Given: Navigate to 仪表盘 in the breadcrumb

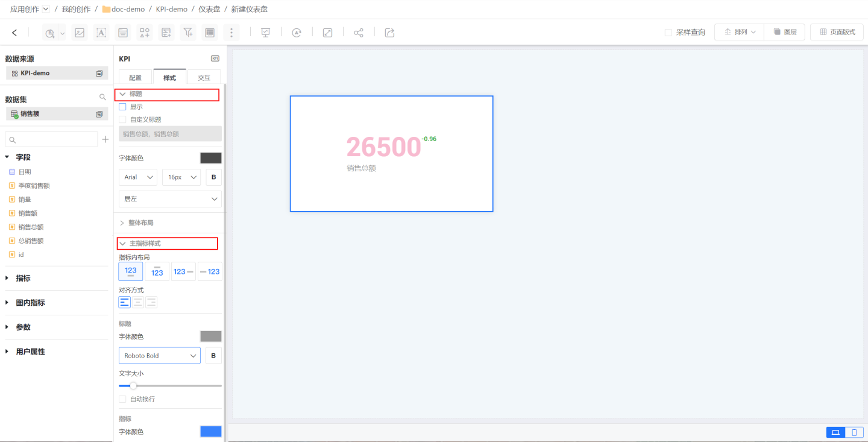Looking at the screenshot, I should (x=209, y=9).
